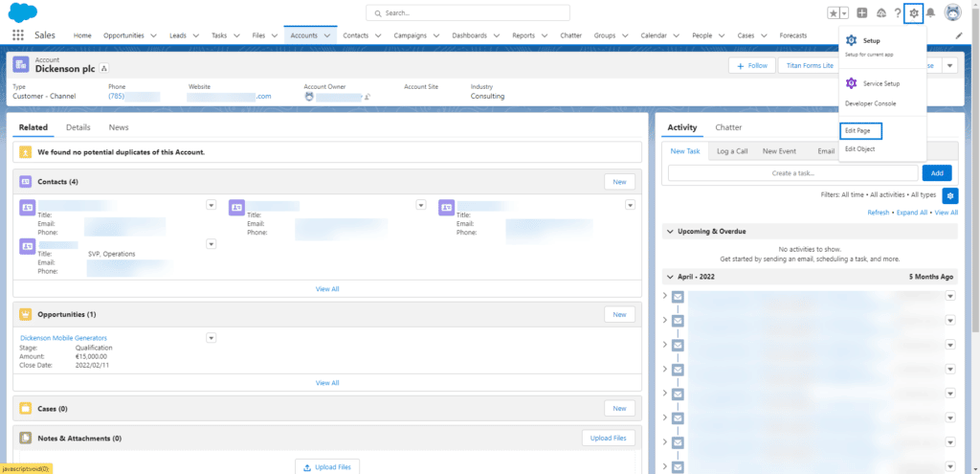Open more account actions dropdown arrow

[950, 65]
